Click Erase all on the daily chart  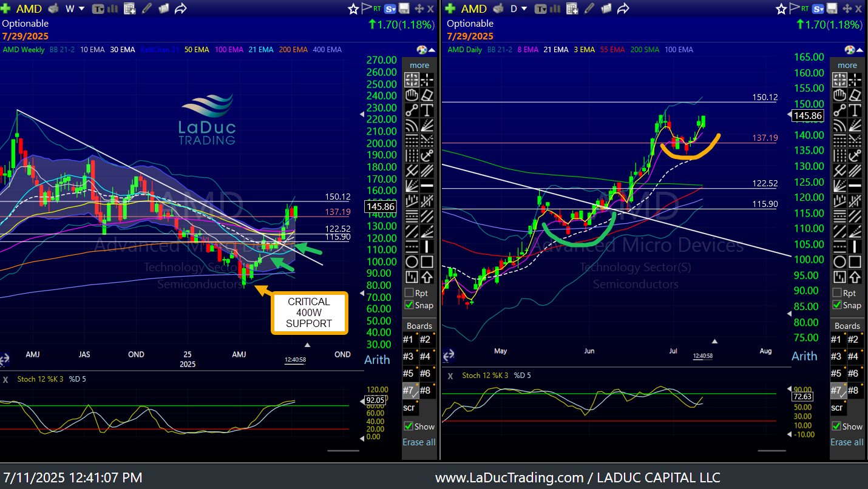pyautogui.click(x=847, y=442)
